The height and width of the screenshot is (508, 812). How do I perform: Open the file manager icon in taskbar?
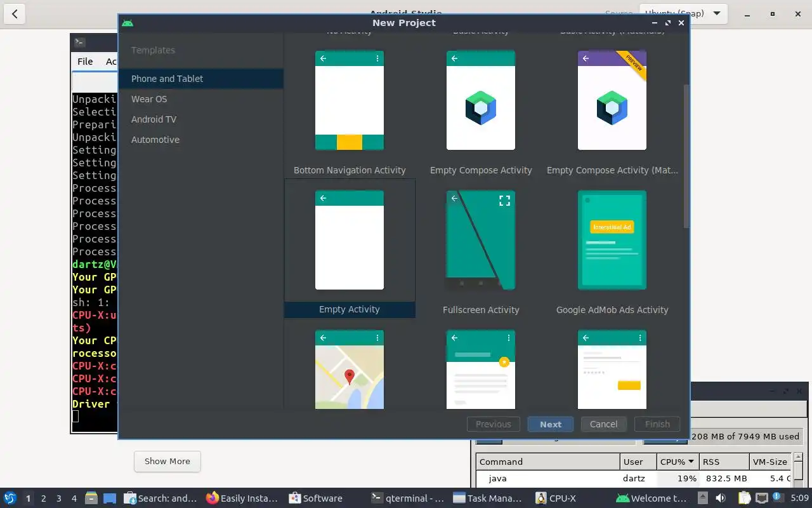point(91,498)
